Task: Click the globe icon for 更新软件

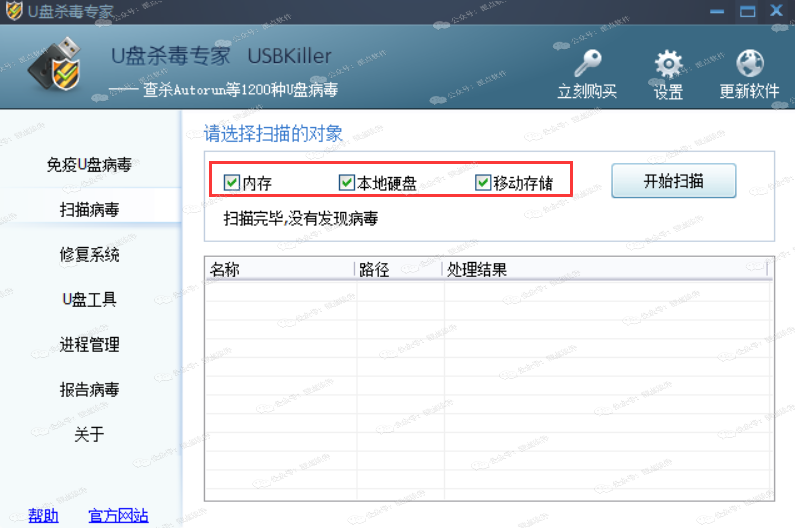Action: [x=750, y=63]
